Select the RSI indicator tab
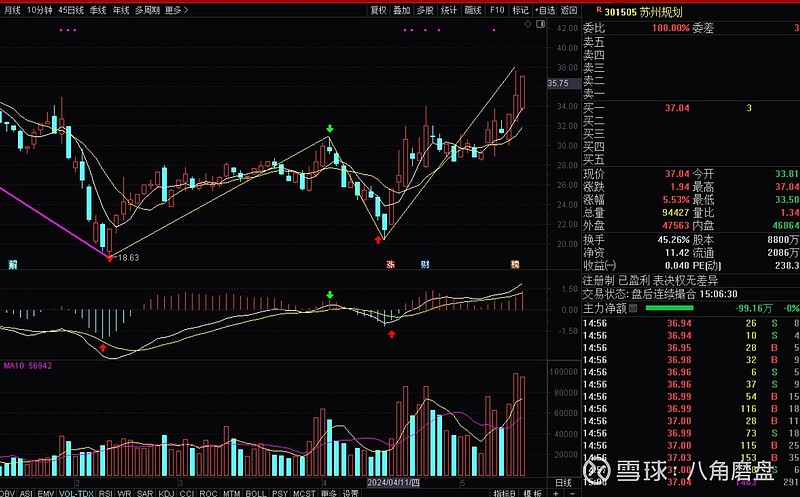The height and width of the screenshot is (497, 800). tap(106, 493)
